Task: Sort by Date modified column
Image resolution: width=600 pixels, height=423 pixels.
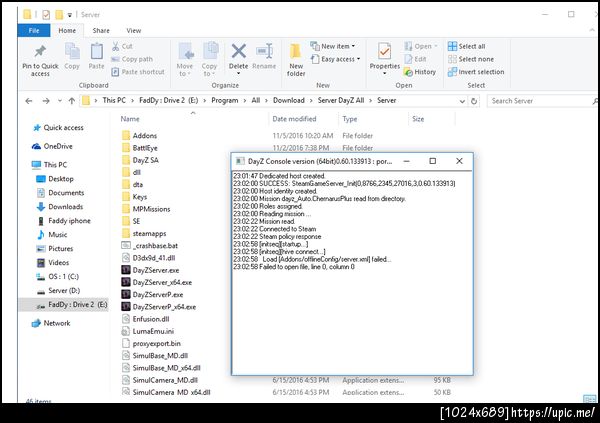Action: 294,119
